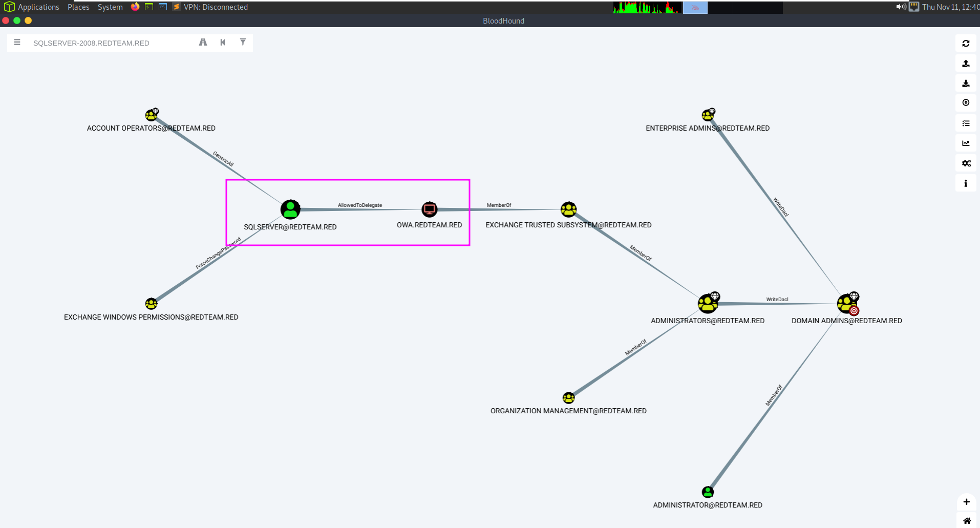Click the WriteDacl edge label between Administrators and Domain Admins
The height and width of the screenshot is (528, 980).
click(x=777, y=299)
